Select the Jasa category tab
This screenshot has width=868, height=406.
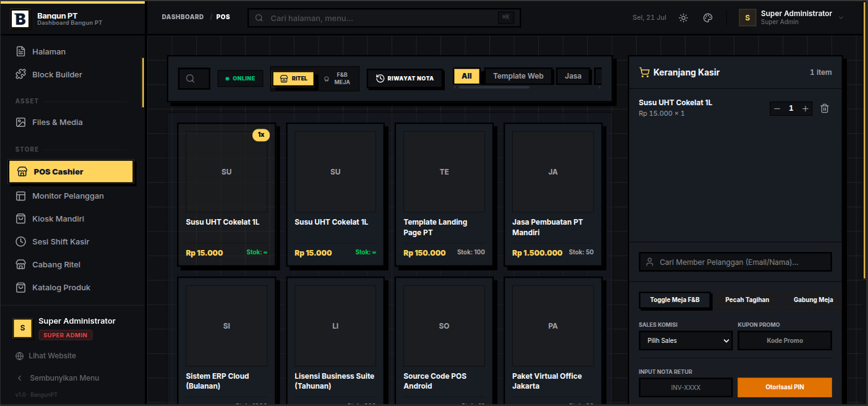tap(573, 76)
